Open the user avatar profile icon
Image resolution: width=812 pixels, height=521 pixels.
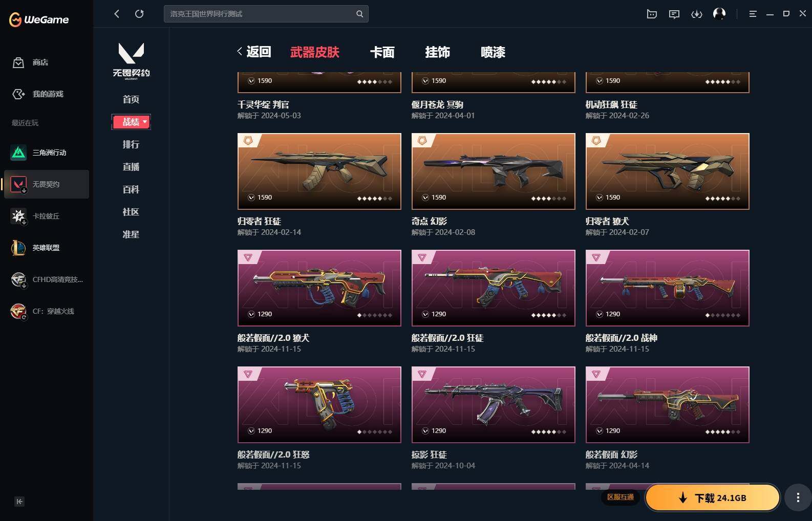(x=719, y=14)
